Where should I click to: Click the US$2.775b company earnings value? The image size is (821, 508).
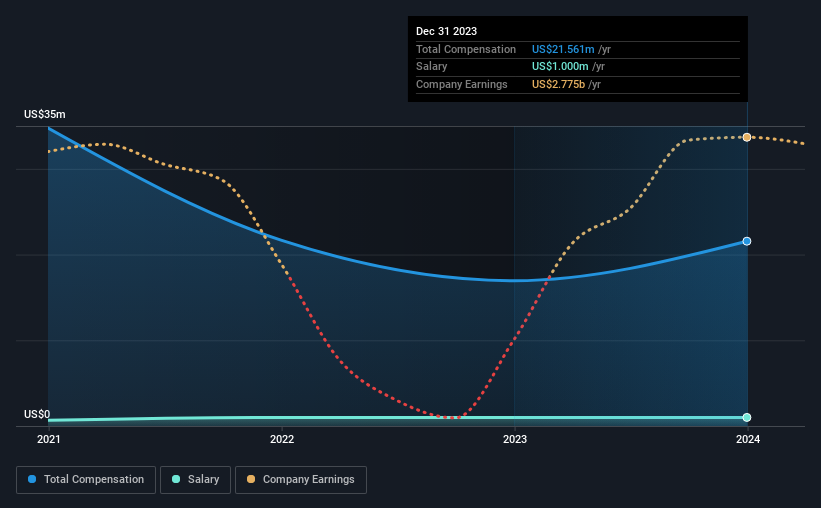tap(558, 84)
